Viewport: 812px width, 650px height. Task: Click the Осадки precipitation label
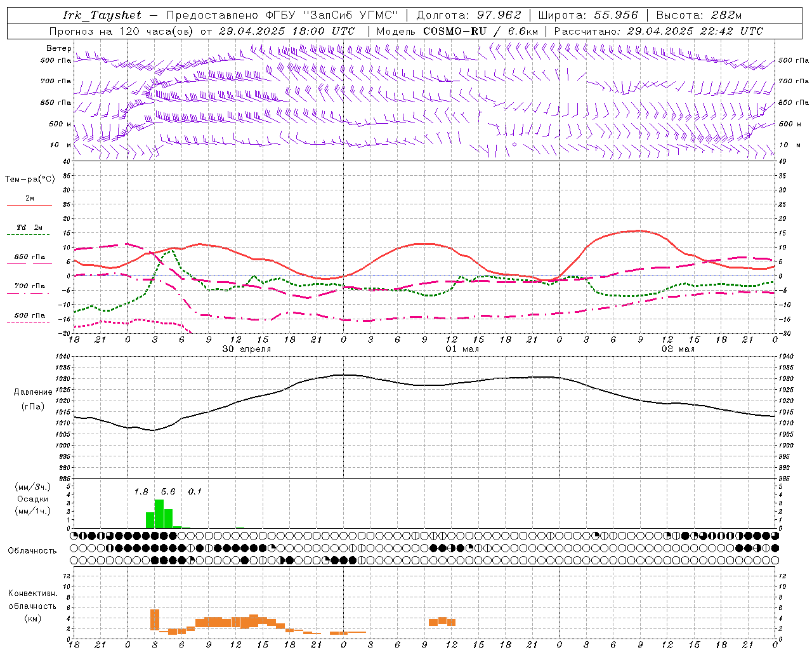[x=32, y=499]
